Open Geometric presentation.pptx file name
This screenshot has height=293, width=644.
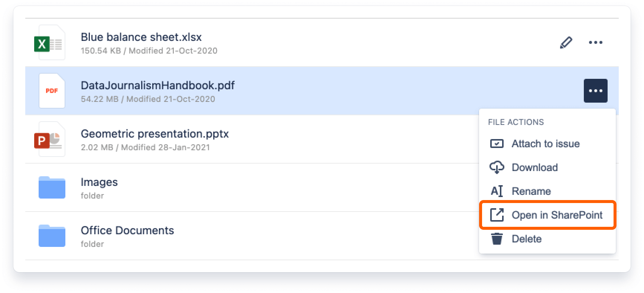pos(155,134)
